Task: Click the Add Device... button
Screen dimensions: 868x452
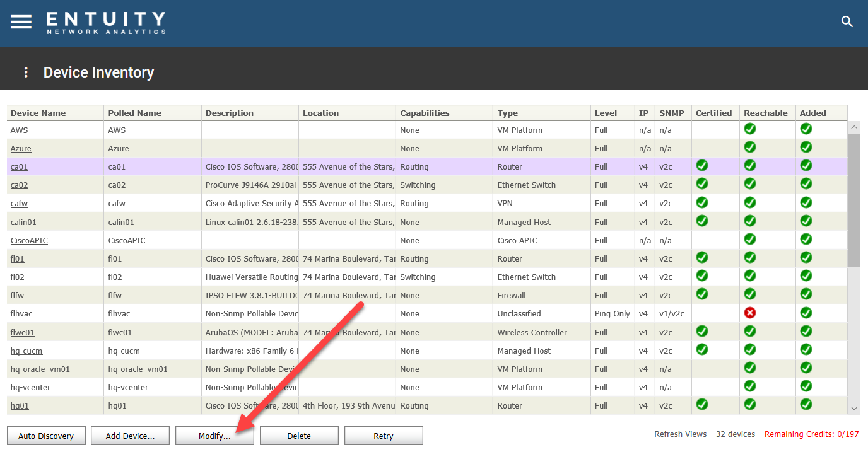Action: 131,436
